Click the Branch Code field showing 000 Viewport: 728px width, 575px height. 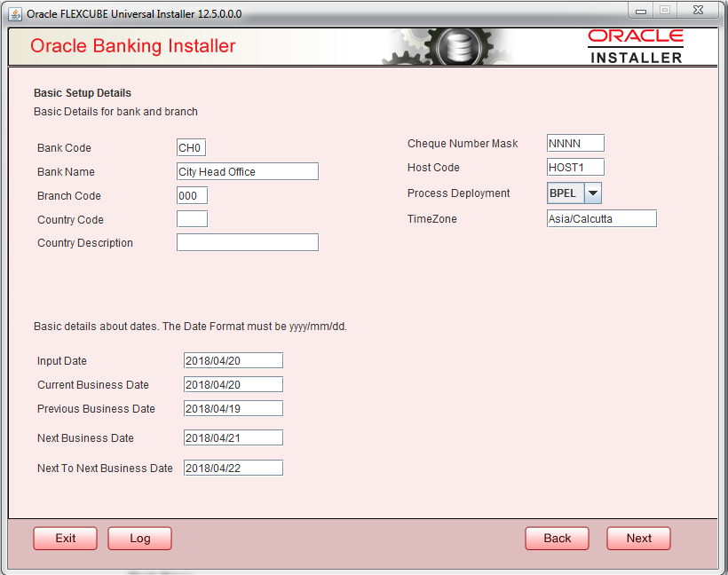click(x=192, y=195)
